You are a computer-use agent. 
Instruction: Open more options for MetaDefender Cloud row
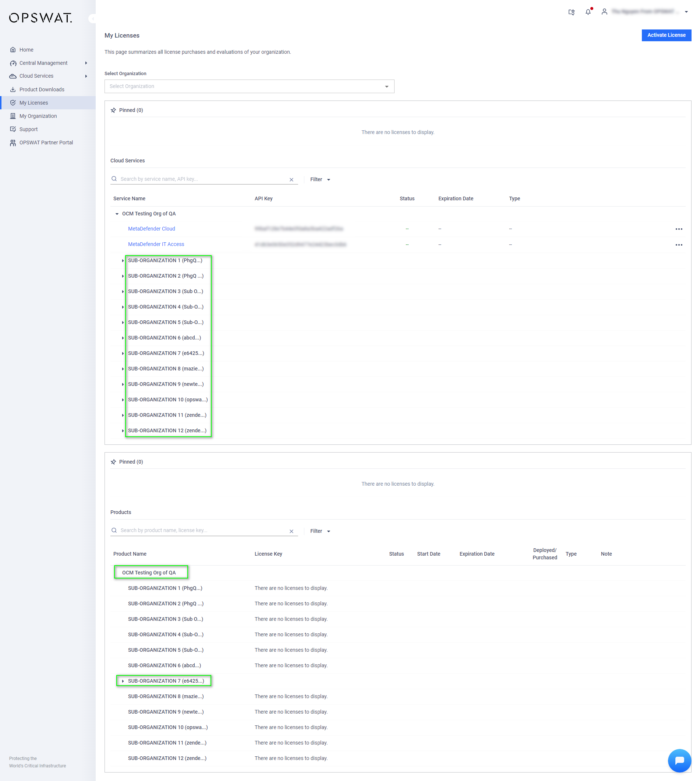679,229
